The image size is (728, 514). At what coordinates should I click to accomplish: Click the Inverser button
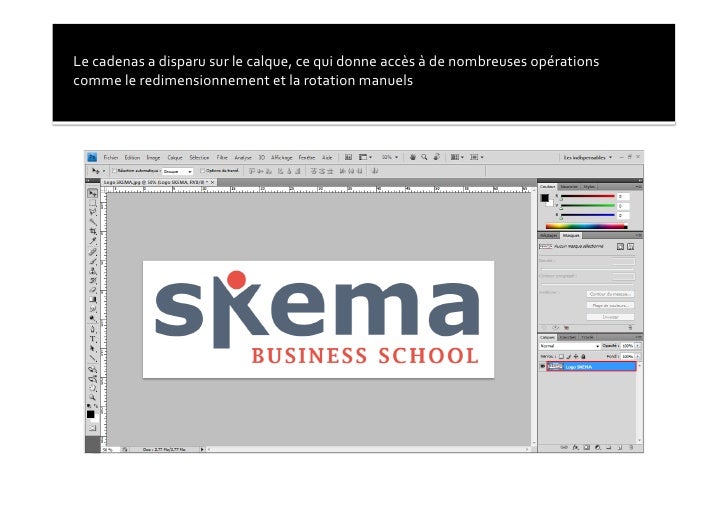pos(610,317)
